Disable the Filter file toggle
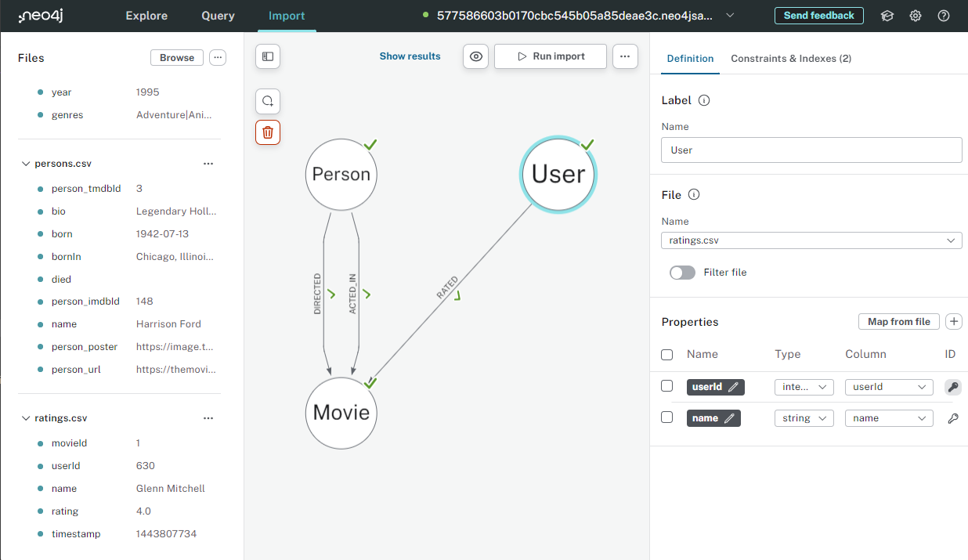968x560 pixels. click(x=682, y=271)
